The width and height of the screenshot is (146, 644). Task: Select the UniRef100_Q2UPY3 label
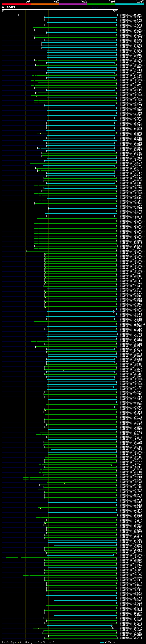pyautogui.click(x=131, y=361)
